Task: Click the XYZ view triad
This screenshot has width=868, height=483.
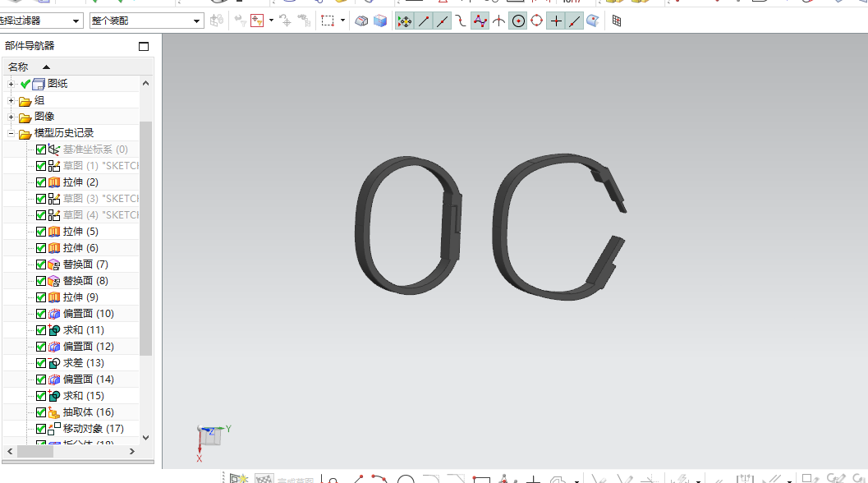Action: [213, 442]
